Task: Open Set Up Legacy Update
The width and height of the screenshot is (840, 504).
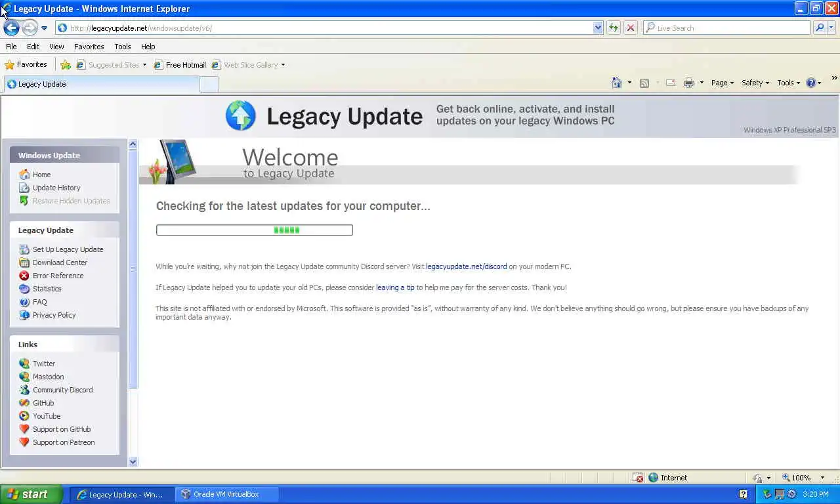Action: pyautogui.click(x=68, y=249)
